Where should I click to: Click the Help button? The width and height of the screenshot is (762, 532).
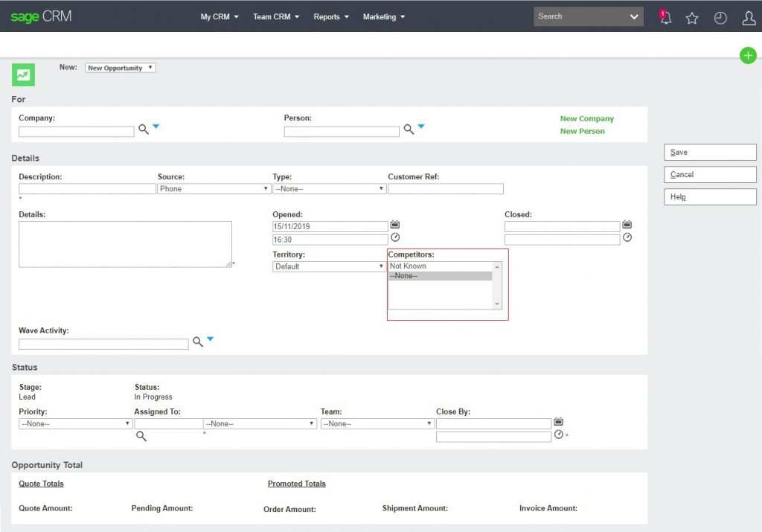tap(710, 197)
